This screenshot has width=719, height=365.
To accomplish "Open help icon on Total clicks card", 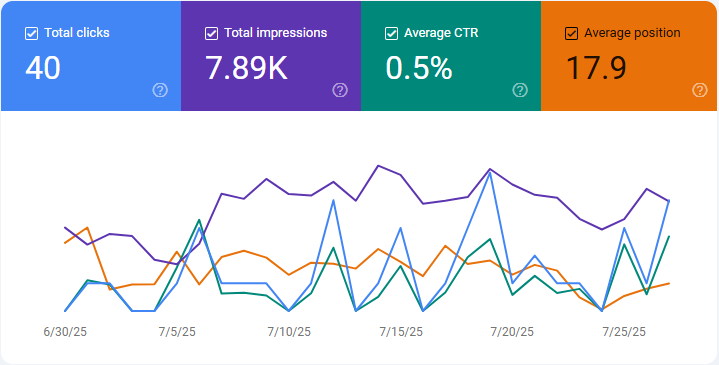I will coord(160,90).
